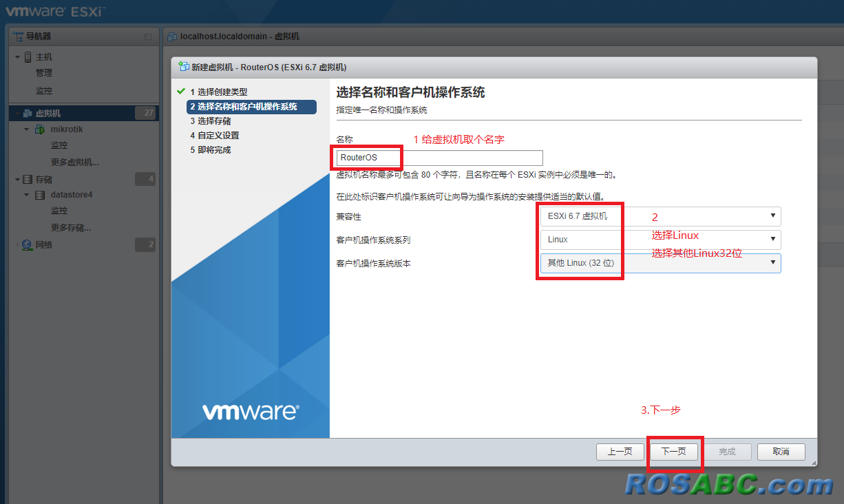Click the 兼容性 label
The image size is (844, 504).
[x=348, y=216]
